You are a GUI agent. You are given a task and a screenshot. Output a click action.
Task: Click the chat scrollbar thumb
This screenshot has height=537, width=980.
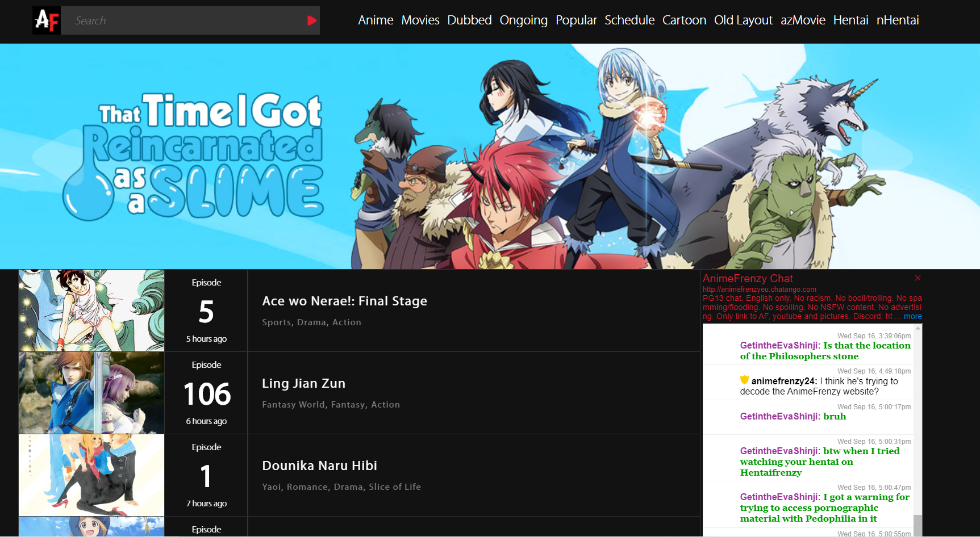(918, 526)
